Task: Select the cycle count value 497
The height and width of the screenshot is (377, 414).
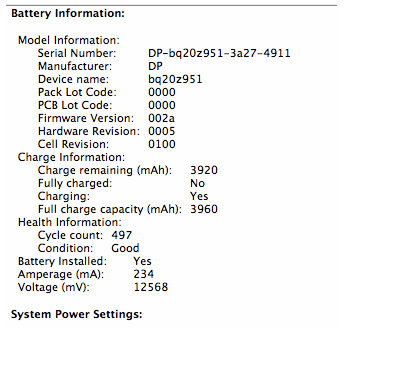Action: coord(122,235)
